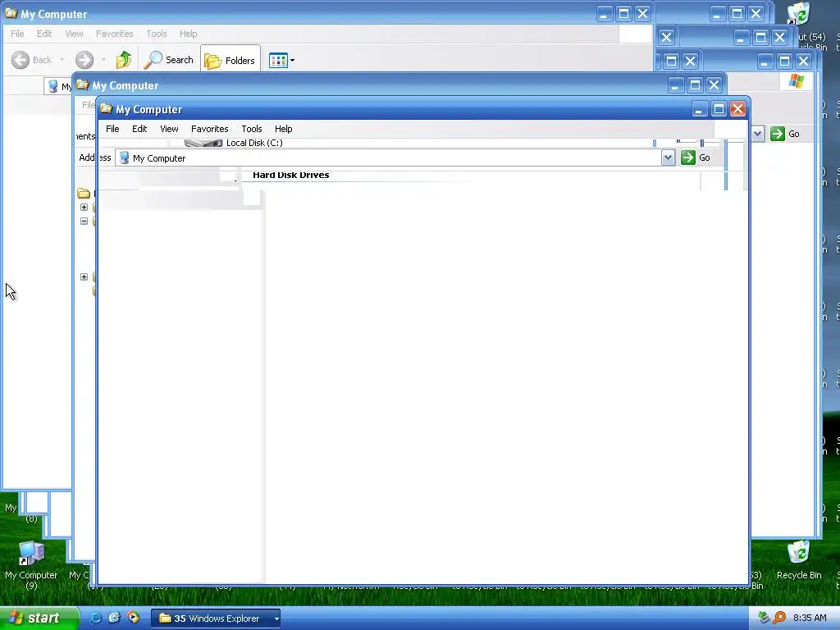Click Back button in rear My Computer window

(x=32, y=60)
